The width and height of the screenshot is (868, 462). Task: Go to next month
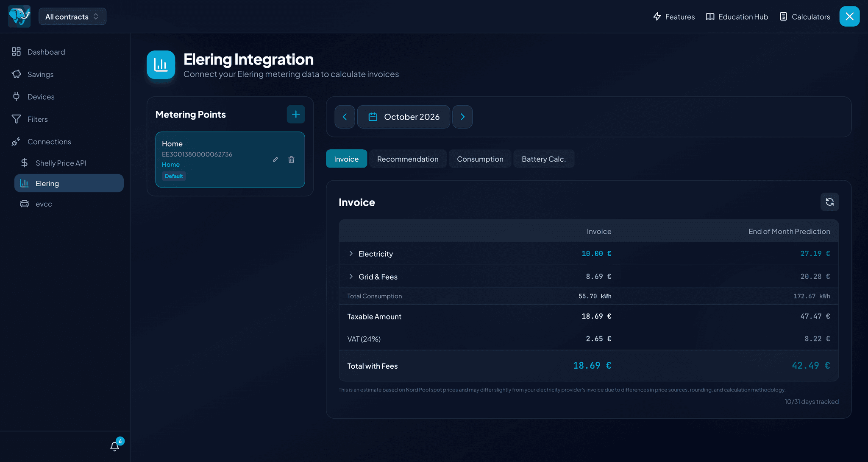click(462, 117)
